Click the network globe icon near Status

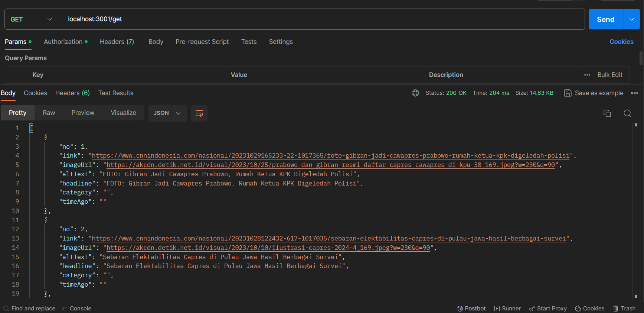pyautogui.click(x=415, y=93)
